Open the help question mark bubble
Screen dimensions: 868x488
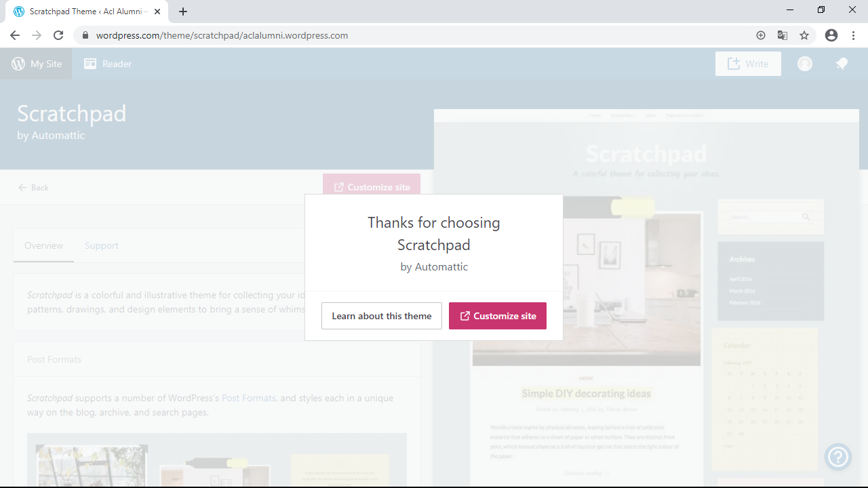838,457
